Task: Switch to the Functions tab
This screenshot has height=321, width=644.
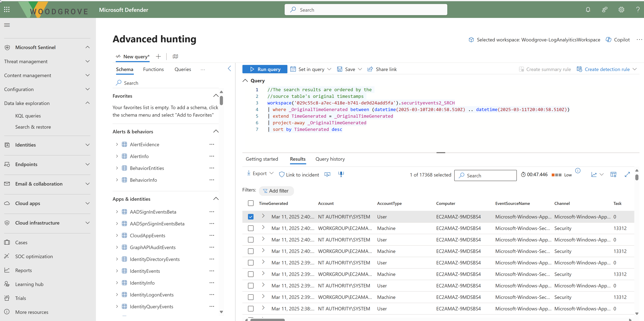Action: 153,69
